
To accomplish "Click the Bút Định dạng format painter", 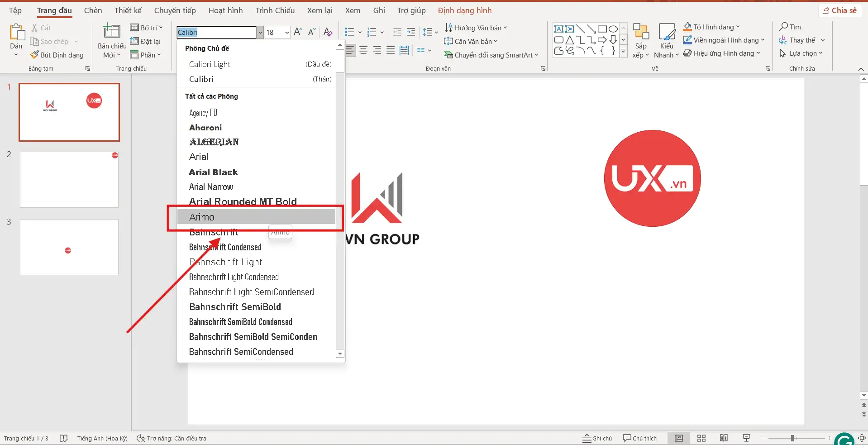I will pyautogui.click(x=57, y=55).
